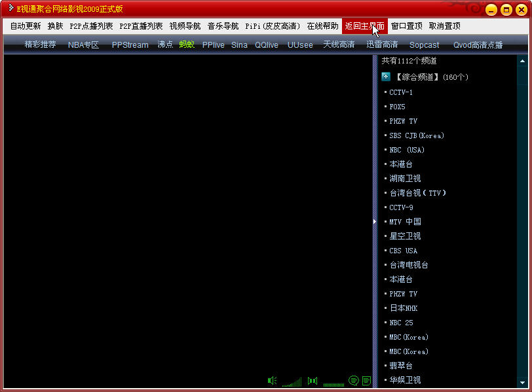Play channel 日本NHK
Screen dimensions: 532x392
[x=404, y=308]
